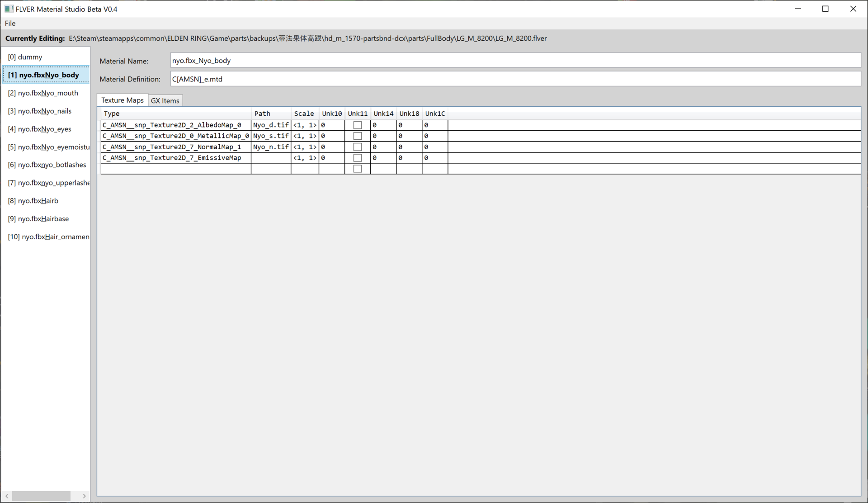Select the [10] nyo.fbxHair_ornament material
The image size is (868, 503).
click(x=46, y=237)
